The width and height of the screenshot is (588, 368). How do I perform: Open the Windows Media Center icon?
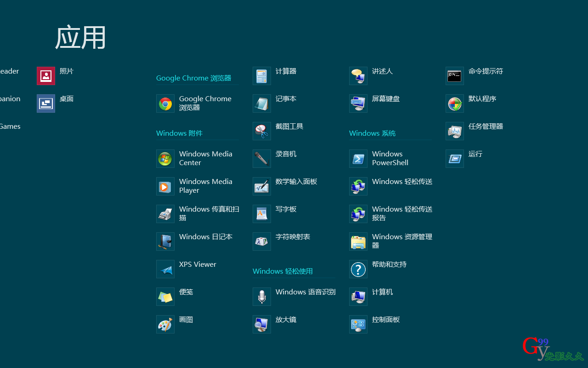pos(165,159)
